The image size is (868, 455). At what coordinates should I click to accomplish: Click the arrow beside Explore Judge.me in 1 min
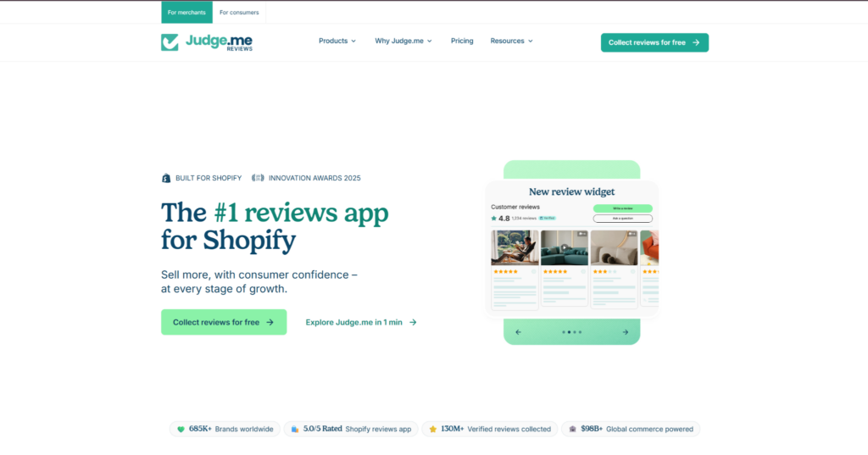pyautogui.click(x=413, y=322)
